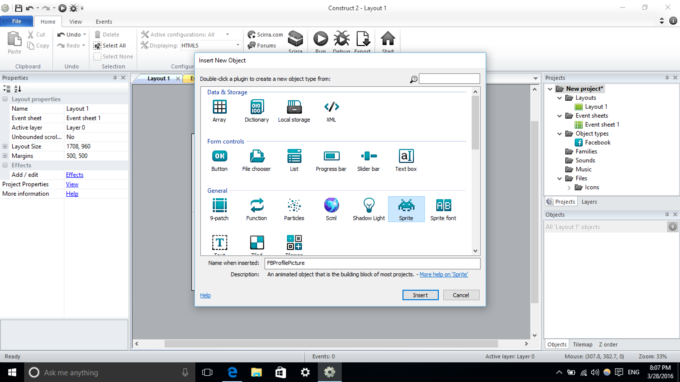Choose the Text box plugin
Screen dimensions: 680x382
406,156
